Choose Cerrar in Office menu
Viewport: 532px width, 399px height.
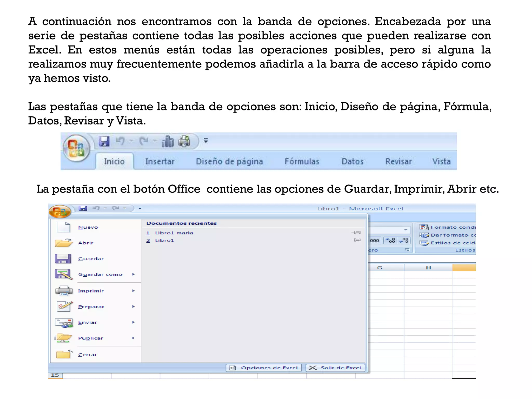coord(88,355)
